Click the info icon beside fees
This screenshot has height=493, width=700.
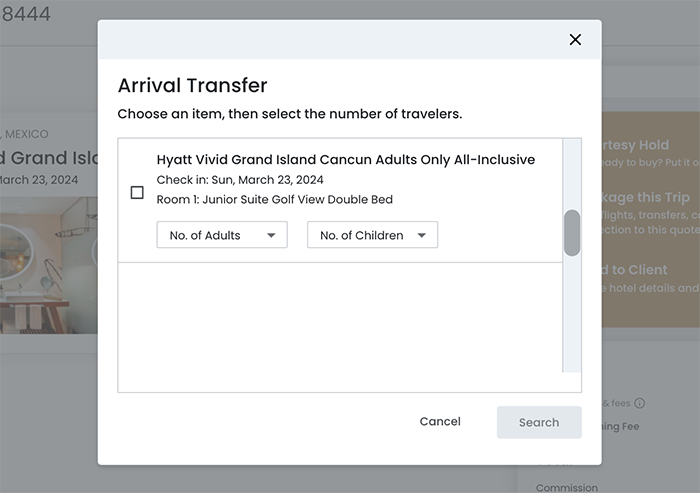640,403
